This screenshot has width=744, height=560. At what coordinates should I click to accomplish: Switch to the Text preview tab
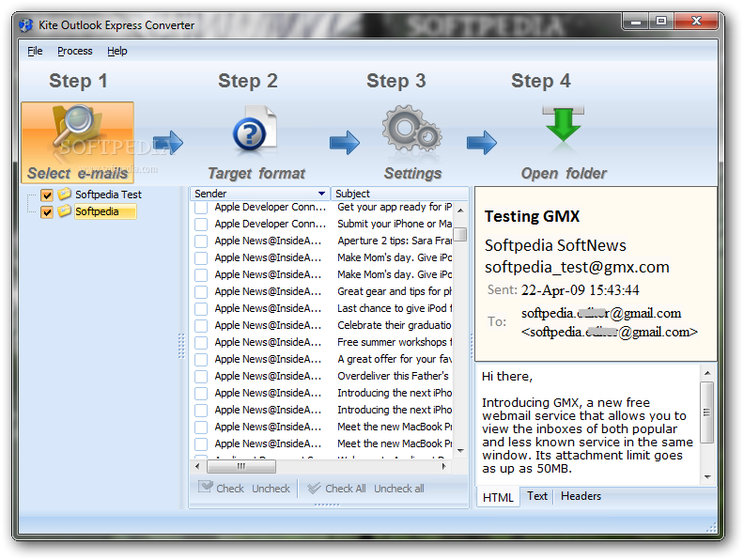(x=537, y=496)
